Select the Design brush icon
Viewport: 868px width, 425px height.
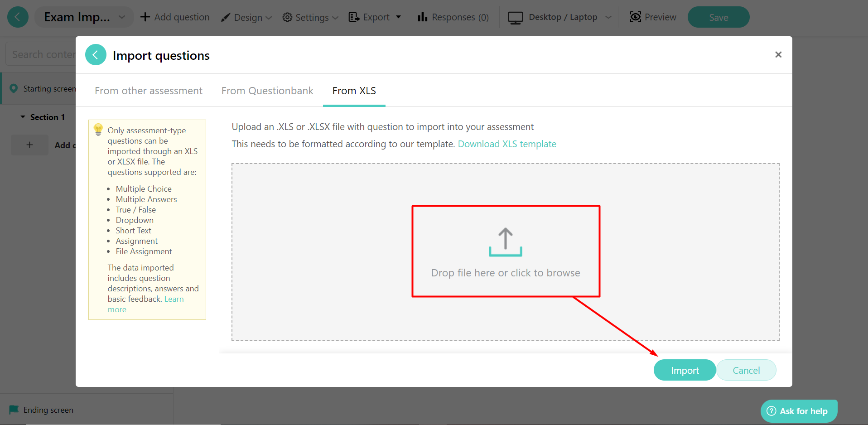click(225, 17)
